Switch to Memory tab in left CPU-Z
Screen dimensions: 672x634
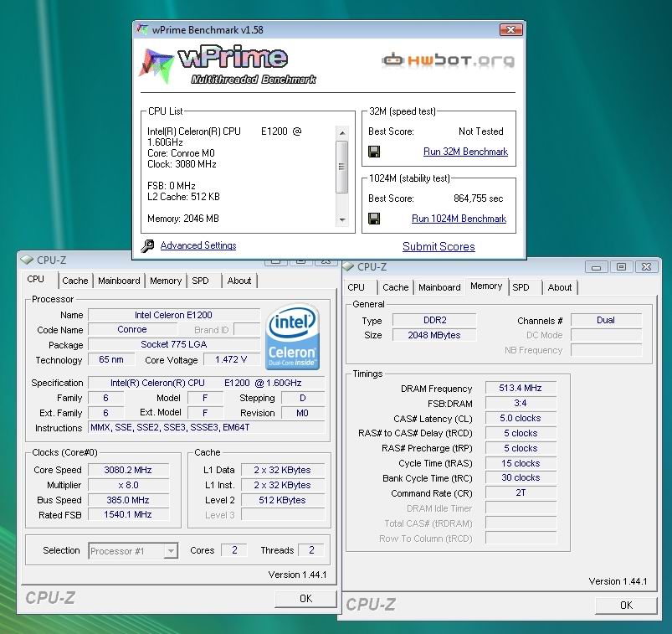[x=166, y=281]
